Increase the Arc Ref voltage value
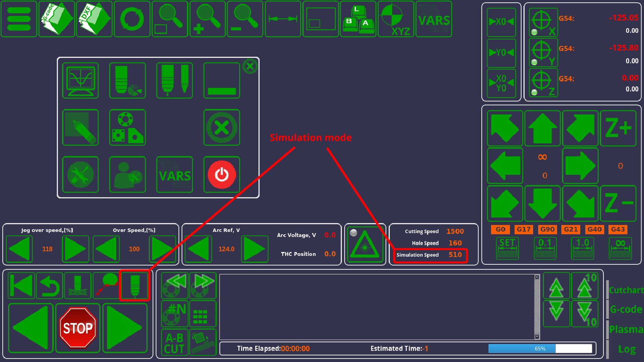This screenshot has width=644, height=362. 255,249
